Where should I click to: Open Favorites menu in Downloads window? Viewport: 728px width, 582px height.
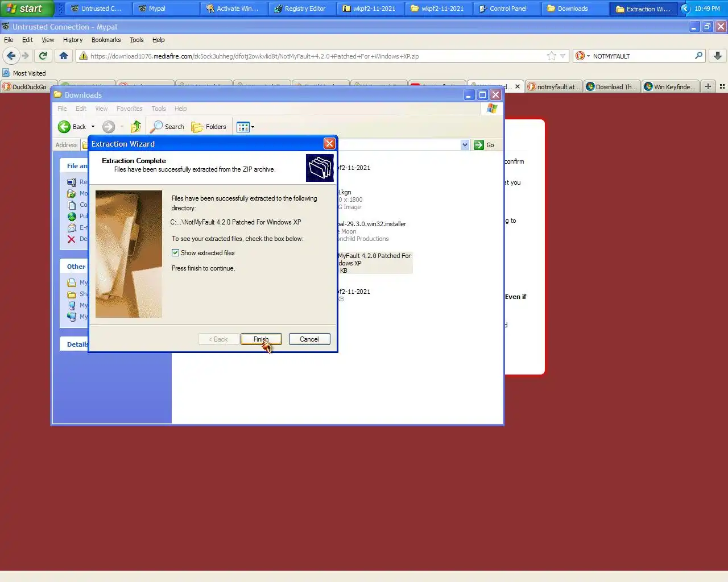pos(130,109)
